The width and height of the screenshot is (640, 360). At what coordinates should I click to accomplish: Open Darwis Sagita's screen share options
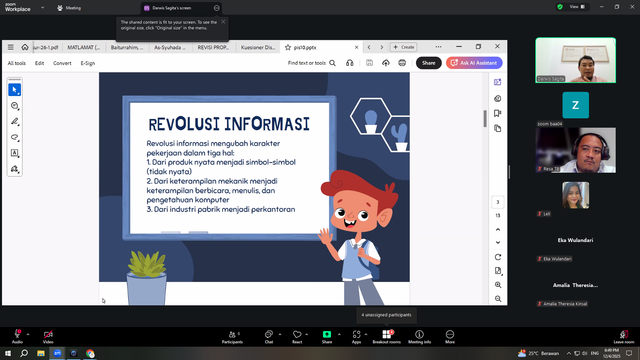point(216,8)
